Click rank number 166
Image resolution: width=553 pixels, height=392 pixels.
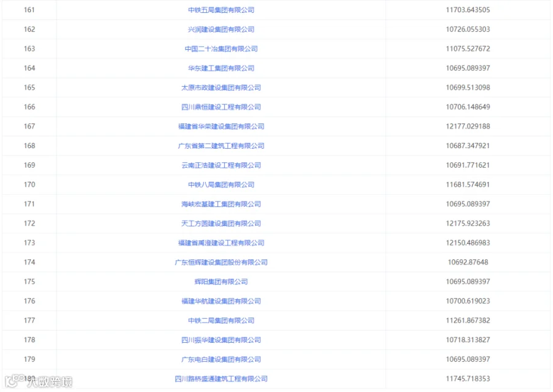click(29, 107)
